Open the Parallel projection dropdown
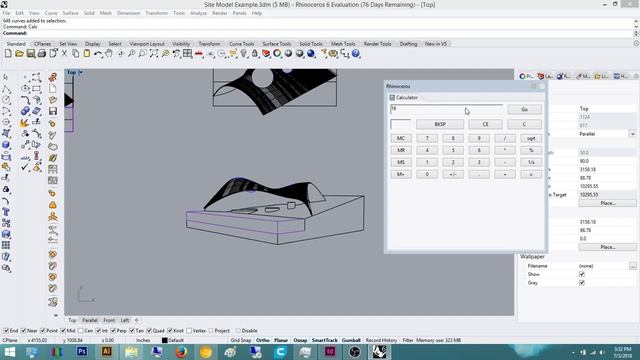 coord(632,134)
